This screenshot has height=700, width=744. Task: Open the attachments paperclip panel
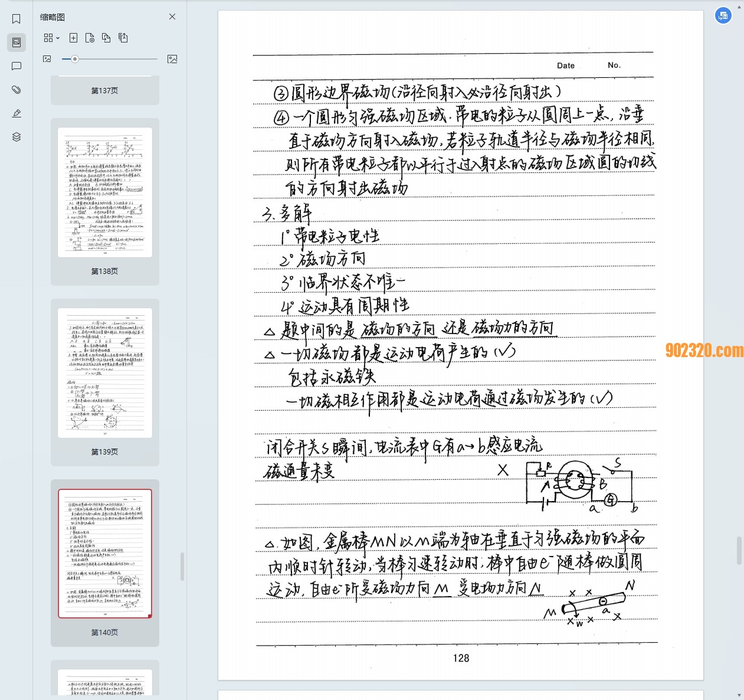pos(17,90)
